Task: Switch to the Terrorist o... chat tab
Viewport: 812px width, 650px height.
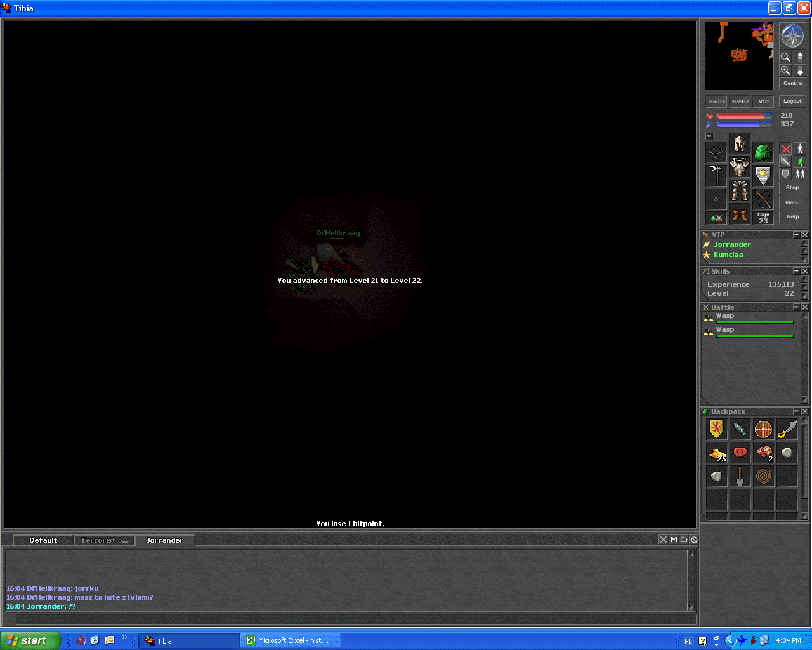Action: pos(104,540)
